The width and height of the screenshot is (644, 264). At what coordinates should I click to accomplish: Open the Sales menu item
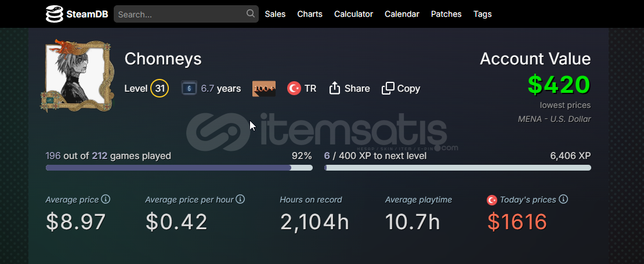[275, 14]
